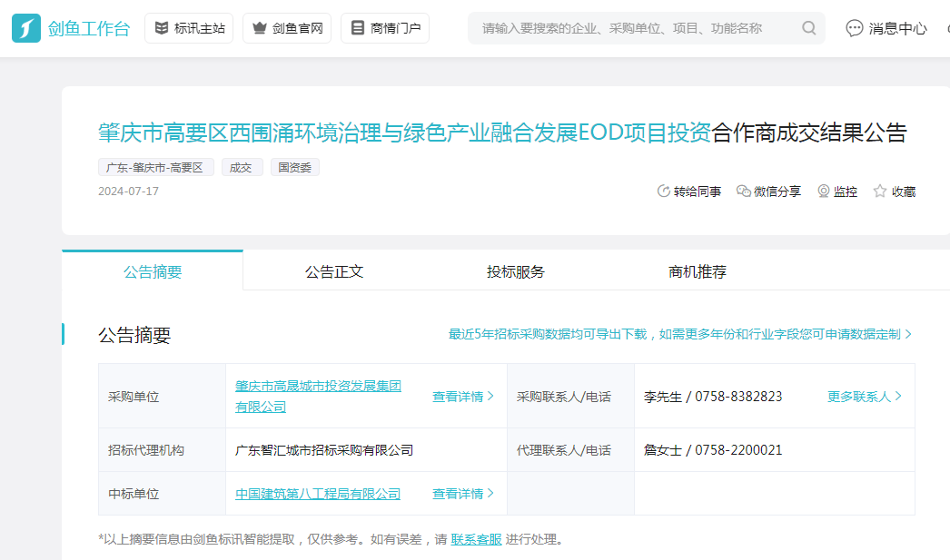Click the 招标代理机构 label cell
The height and width of the screenshot is (560, 950).
click(x=162, y=450)
